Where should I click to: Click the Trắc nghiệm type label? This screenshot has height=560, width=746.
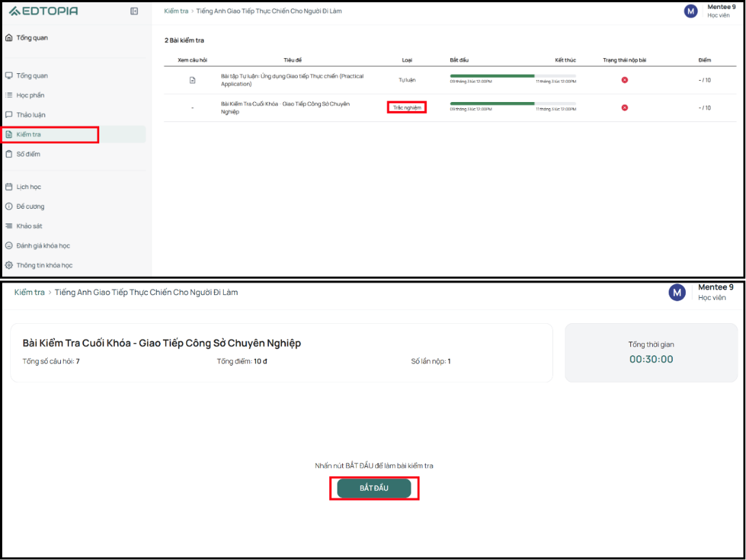[407, 107]
